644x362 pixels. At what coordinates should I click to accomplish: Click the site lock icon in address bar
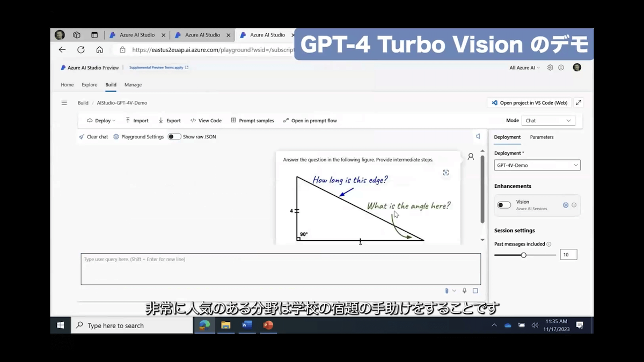click(122, 49)
